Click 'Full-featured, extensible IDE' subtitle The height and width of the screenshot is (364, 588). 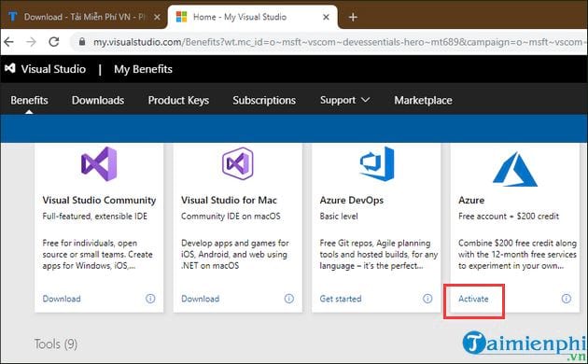95,217
